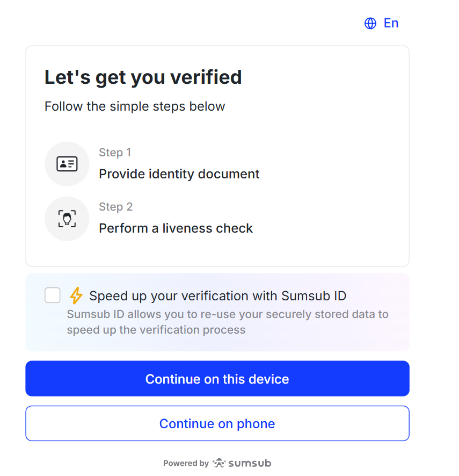459x476 pixels.
Task: Click the liveness check face icon for Step 2
Action: click(67, 219)
